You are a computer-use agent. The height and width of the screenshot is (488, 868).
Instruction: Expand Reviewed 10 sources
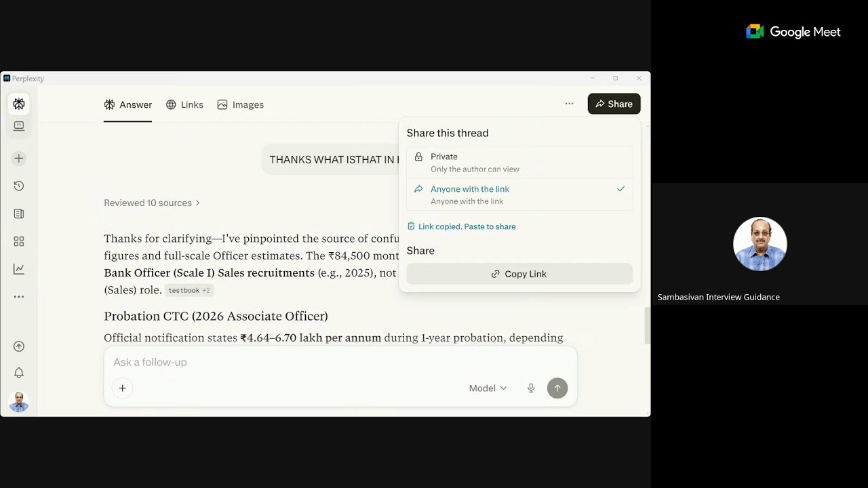(x=152, y=203)
